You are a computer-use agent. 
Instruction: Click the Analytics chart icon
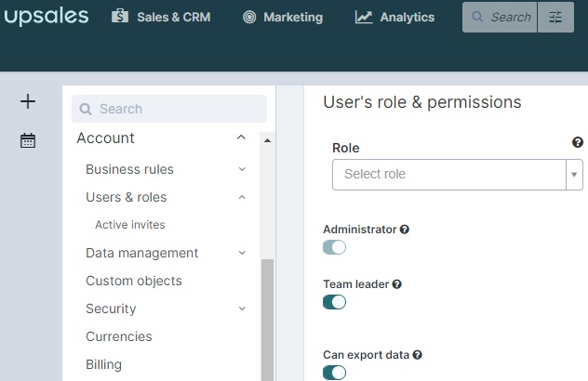(364, 17)
